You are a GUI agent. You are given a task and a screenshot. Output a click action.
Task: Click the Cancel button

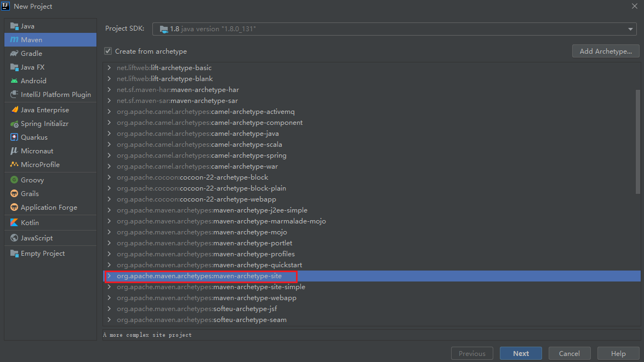coord(569,353)
